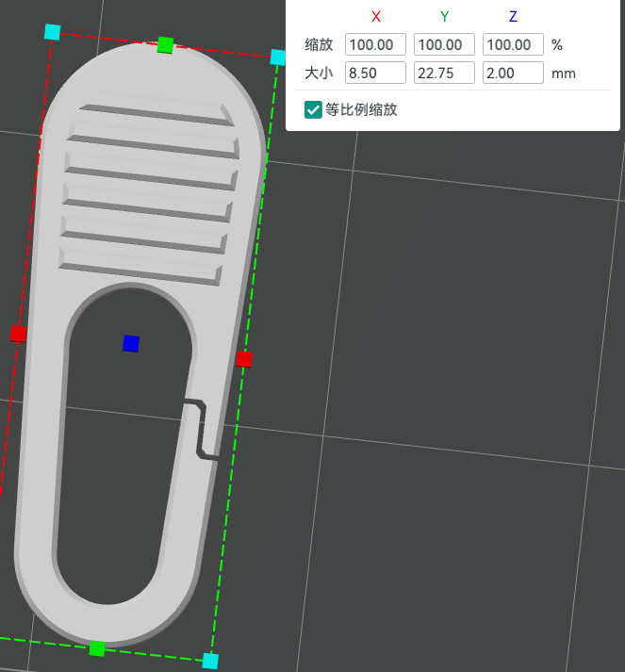
Task: Click the gate notch on the carabiner
Action: [201, 430]
